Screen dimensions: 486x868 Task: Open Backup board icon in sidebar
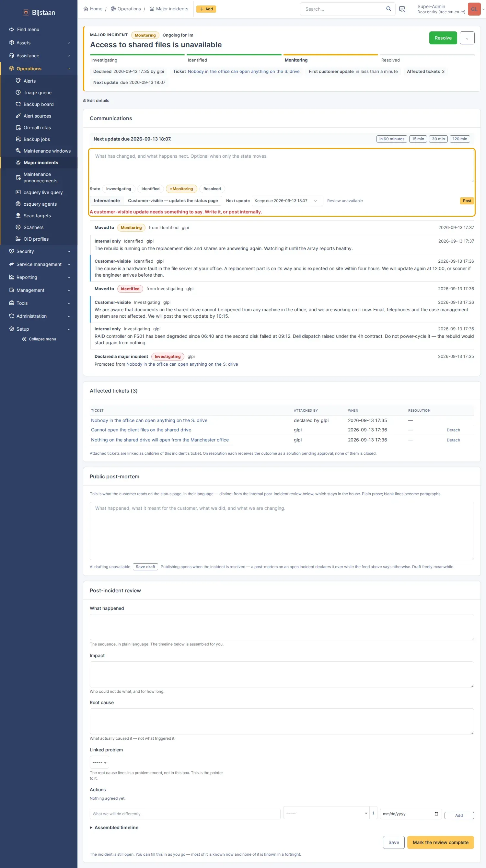(18, 104)
